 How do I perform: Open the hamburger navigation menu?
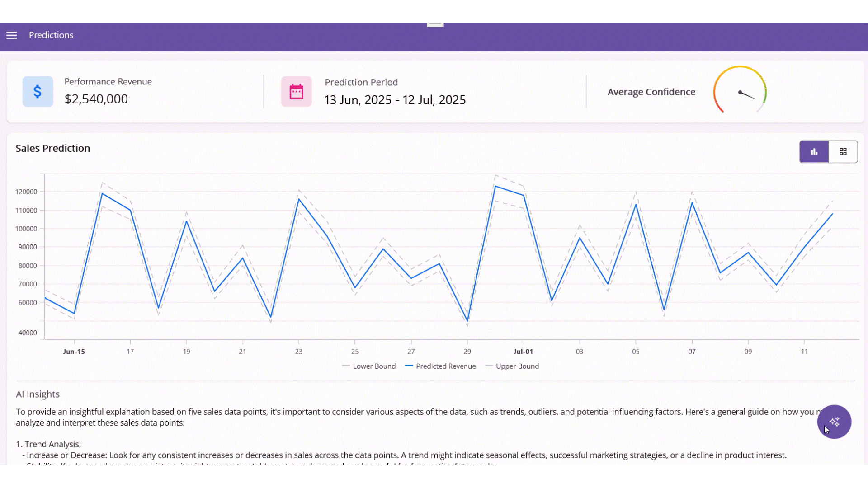12,35
